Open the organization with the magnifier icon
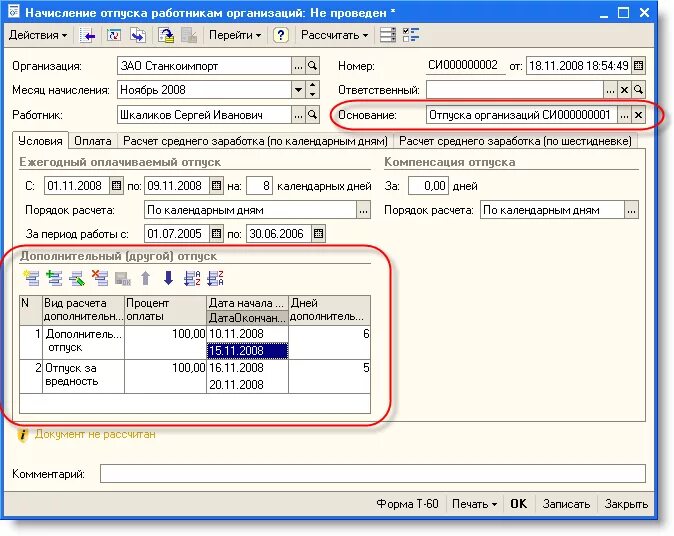 point(312,66)
